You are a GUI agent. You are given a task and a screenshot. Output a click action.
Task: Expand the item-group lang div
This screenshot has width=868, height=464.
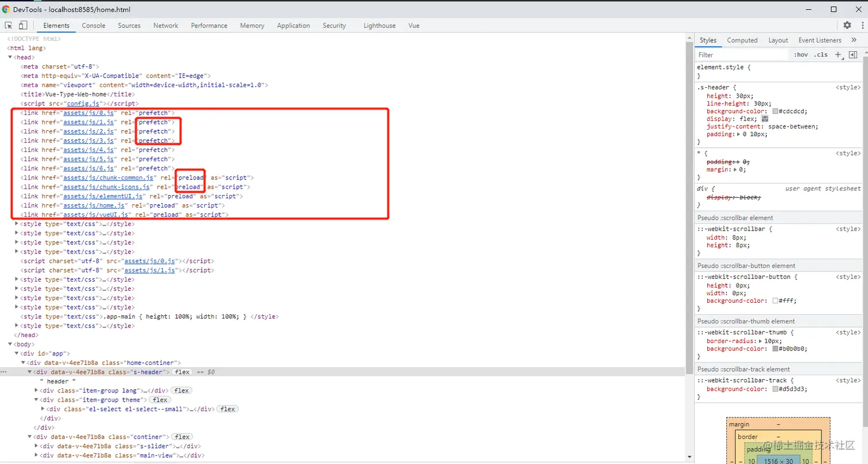point(37,391)
